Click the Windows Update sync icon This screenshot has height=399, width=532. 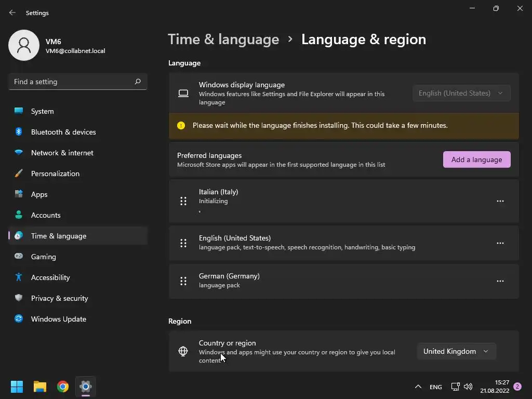click(19, 318)
